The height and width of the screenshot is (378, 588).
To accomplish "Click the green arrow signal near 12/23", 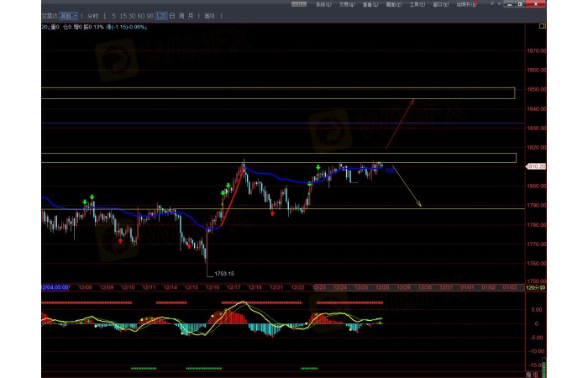I will pyautogui.click(x=318, y=168).
